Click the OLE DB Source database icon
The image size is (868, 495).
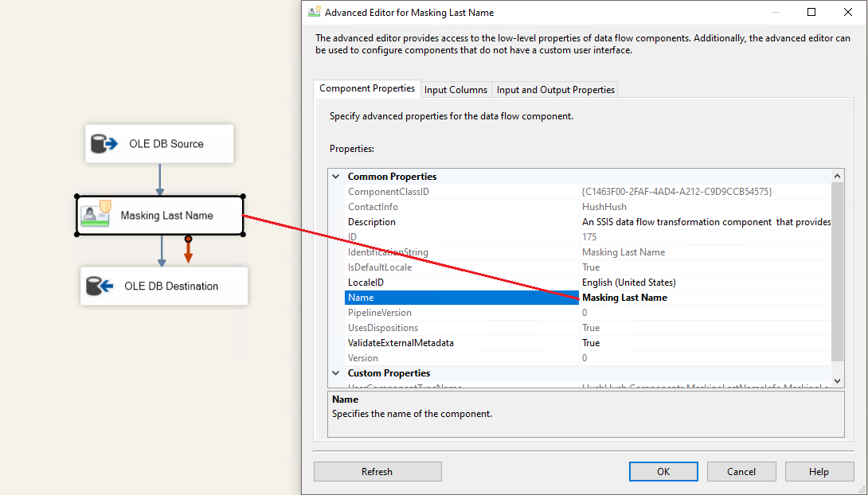point(104,144)
